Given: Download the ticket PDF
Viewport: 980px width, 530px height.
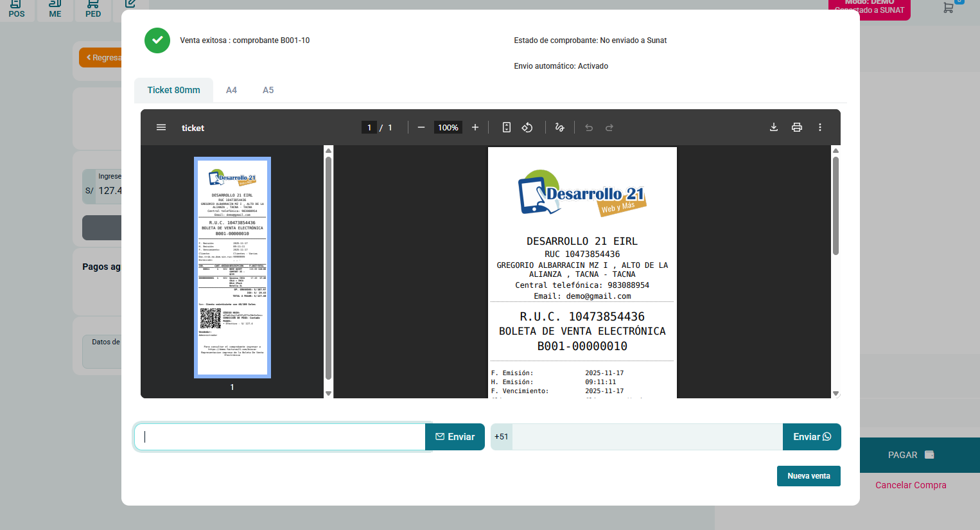Looking at the screenshot, I should pyautogui.click(x=774, y=127).
